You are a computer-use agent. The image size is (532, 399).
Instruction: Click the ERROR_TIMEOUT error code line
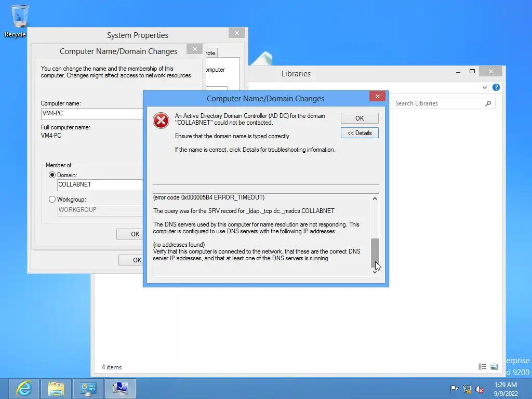point(209,197)
